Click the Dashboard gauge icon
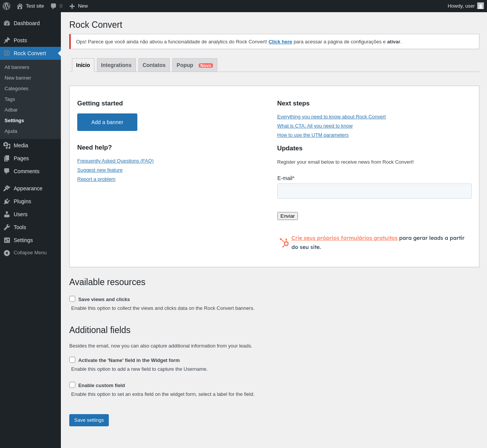This screenshot has height=448, width=487. click(7, 23)
